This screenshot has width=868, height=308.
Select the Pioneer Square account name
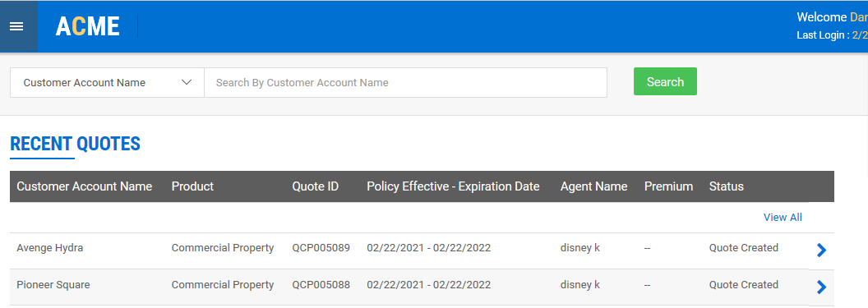(x=53, y=285)
